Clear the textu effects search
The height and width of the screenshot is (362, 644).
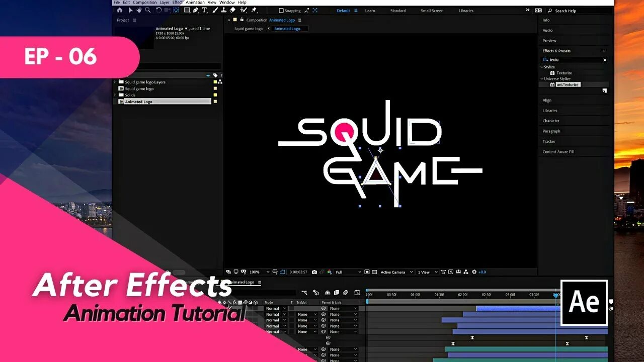pos(605,60)
